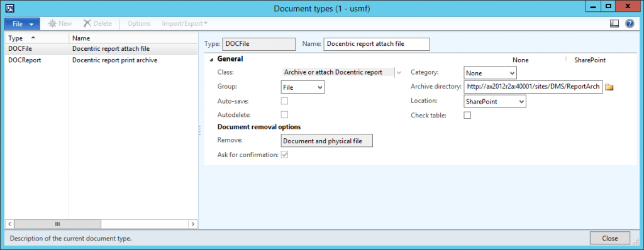Open the Class dropdown arrow
The image size is (644, 250).
point(399,73)
